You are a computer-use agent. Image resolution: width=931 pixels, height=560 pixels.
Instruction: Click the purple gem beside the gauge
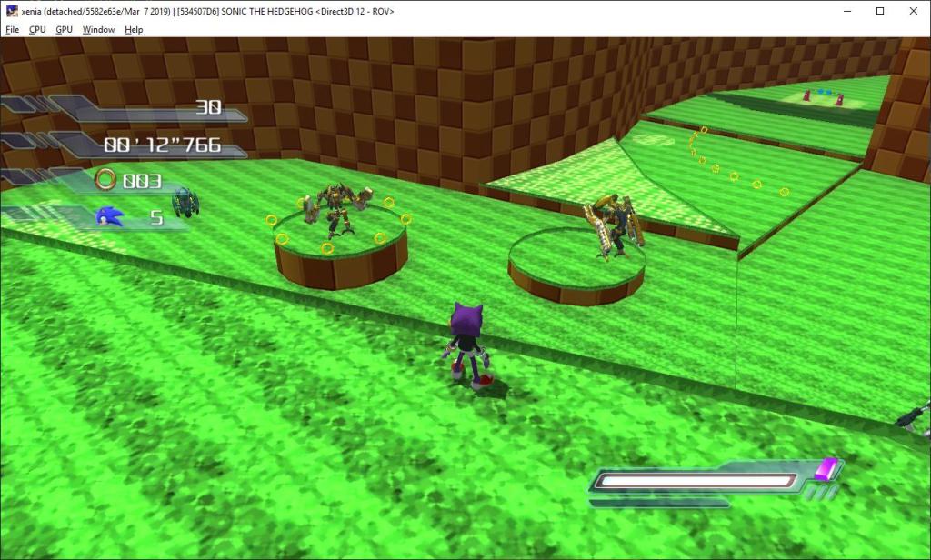826,469
